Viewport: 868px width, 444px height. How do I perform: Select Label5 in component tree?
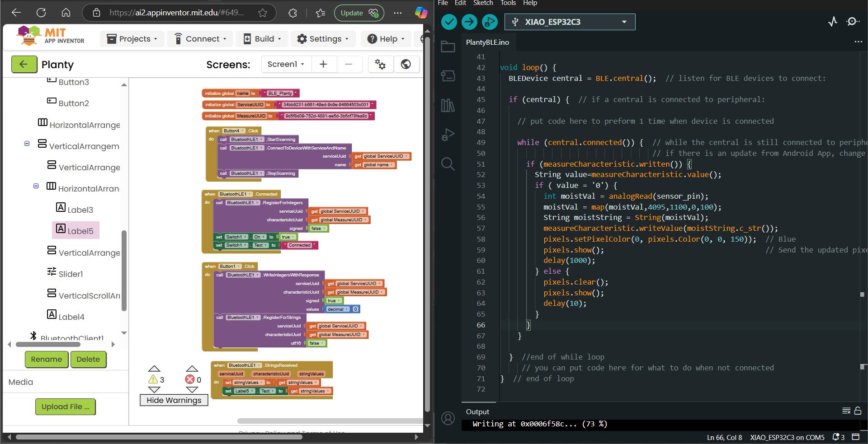coord(75,230)
